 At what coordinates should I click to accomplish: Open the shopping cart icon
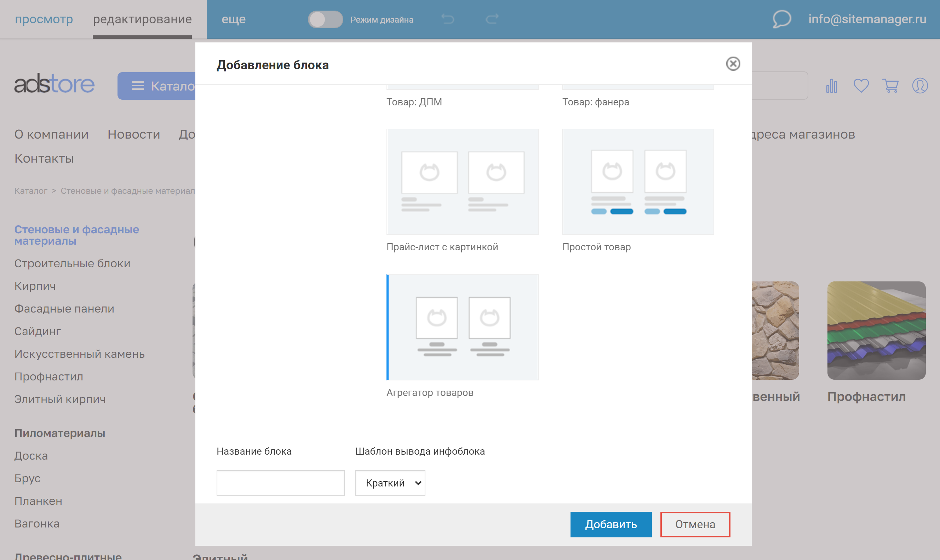(x=890, y=86)
